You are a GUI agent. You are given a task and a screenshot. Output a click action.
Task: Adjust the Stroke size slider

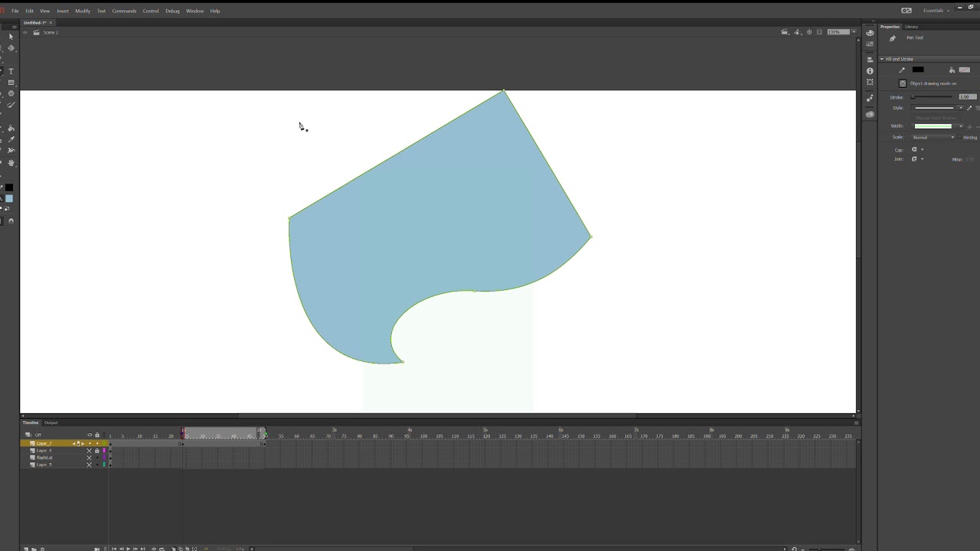click(931, 97)
